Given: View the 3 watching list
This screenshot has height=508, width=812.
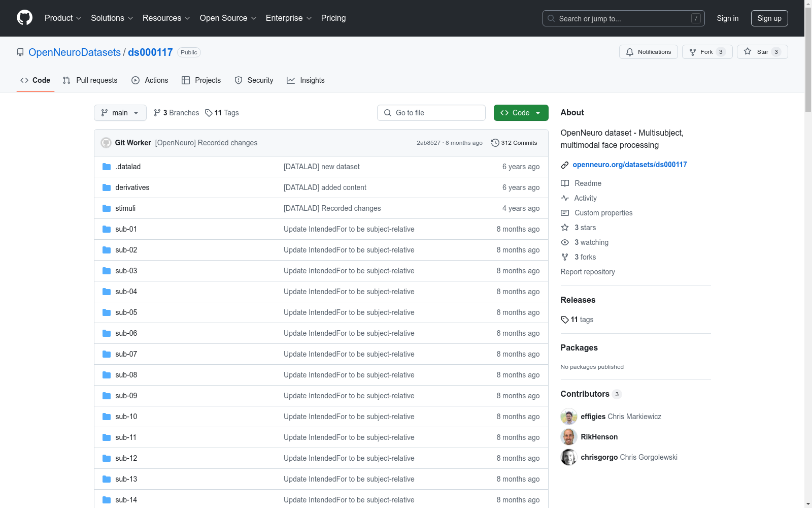Looking at the screenshot, I should coord(585,242).
